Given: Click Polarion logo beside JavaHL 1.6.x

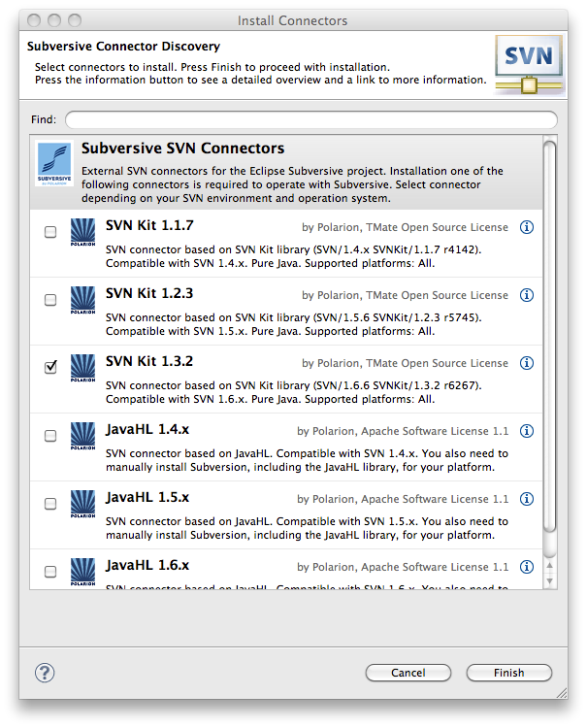Looking at the screenshot, I should click(82, 572).
